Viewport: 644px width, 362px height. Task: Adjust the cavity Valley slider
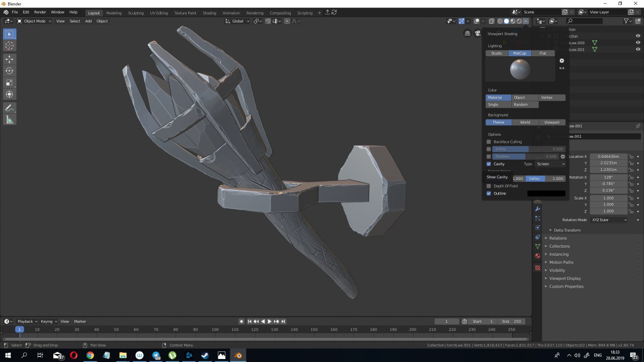[546, 178]
